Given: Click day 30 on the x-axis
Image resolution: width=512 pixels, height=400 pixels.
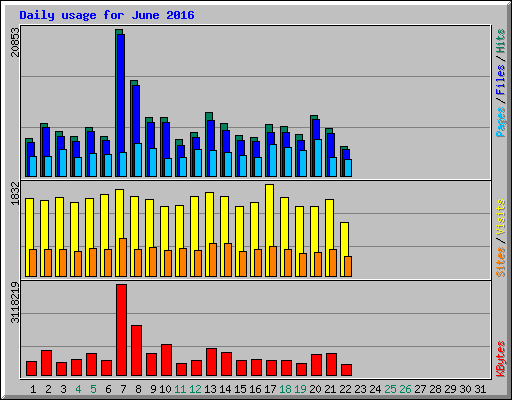Looking at the screenshot, I should click(x=465, y=389).
